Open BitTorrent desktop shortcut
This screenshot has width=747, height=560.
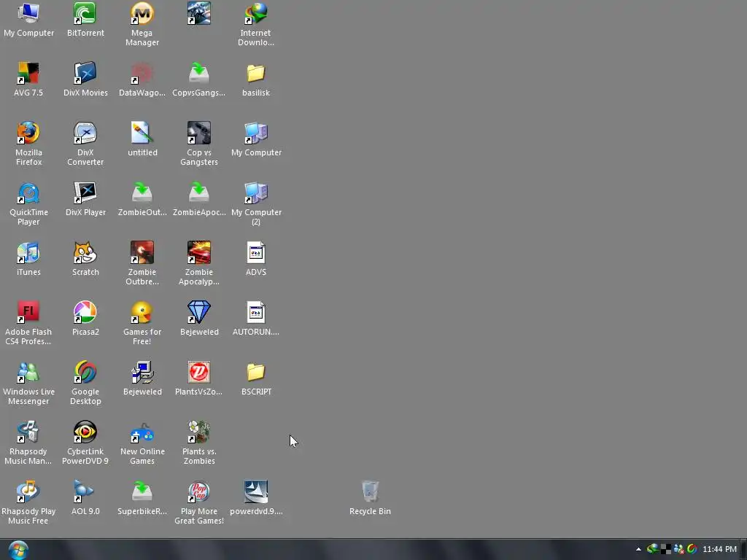pos(85,19)
